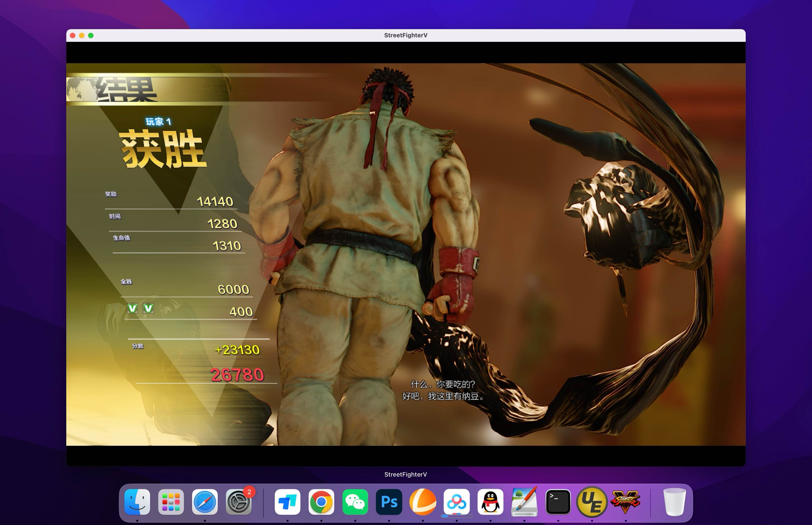This screenshot has height=525, width=812.
Task: Click the added score +23130
Action: click(x=238, y=350)
